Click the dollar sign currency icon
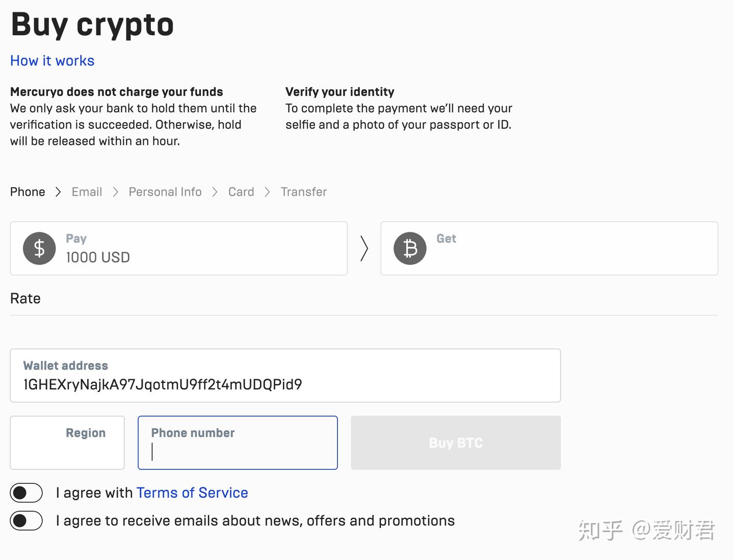Viewport: 734px width, 560px height. (x=39, y=249)
